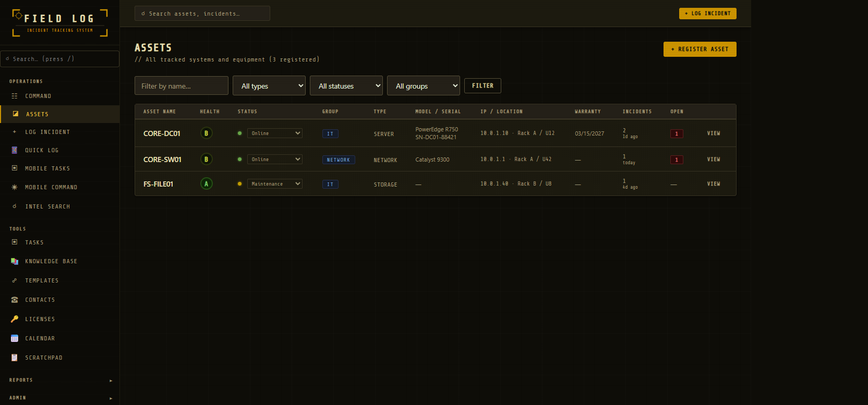Screen dimensions: 868x405
Task: Click the Intel Search magnifier icon
Action: tap(15, 206)
